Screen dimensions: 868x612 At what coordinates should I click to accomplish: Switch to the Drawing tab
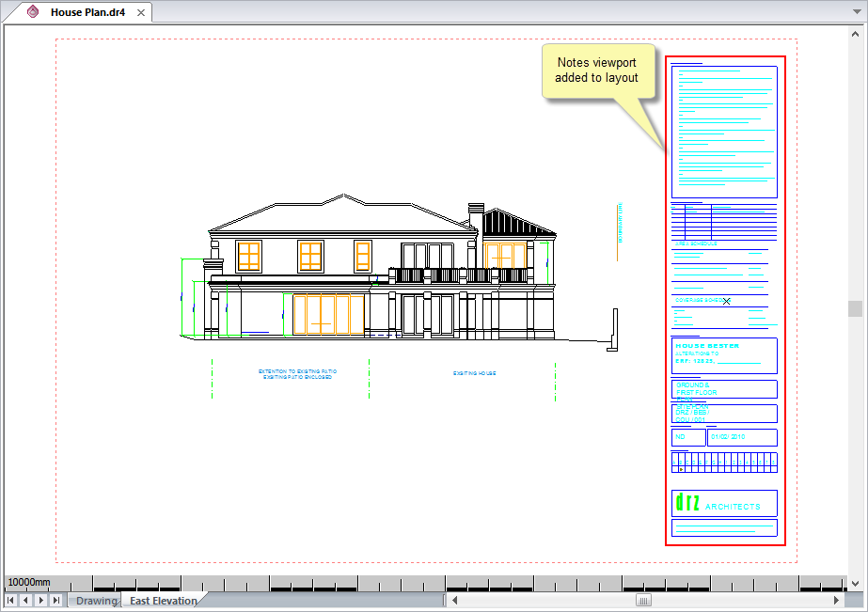[x=95, y=601]
